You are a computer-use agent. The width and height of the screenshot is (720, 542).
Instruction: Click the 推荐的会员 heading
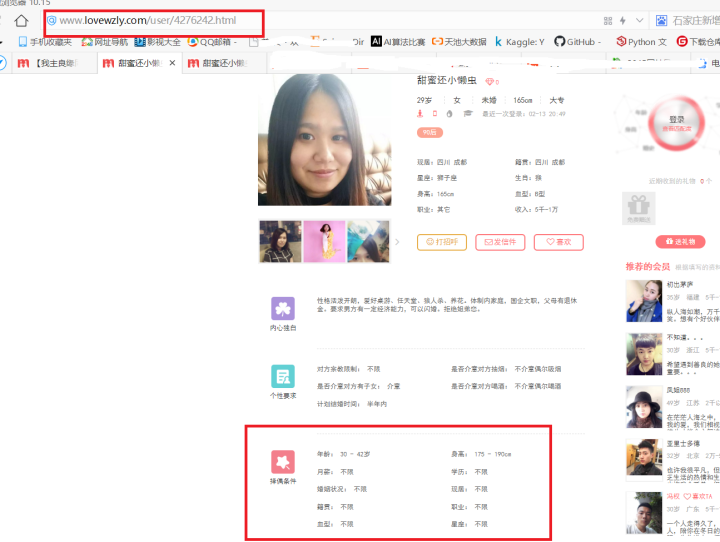click(x=647, y=267)
